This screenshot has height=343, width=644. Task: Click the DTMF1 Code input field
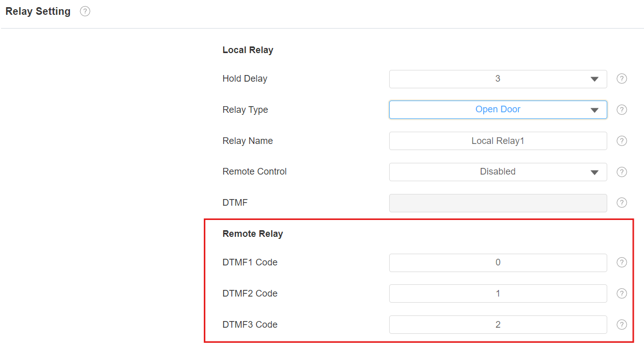(x=498, y=263)
